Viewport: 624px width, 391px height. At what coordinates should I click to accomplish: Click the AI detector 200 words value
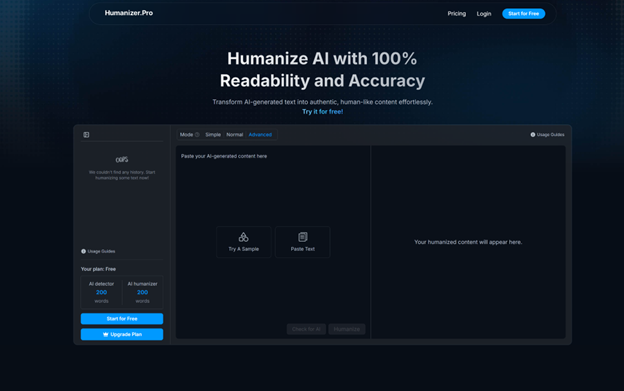(x=101, y=292)
